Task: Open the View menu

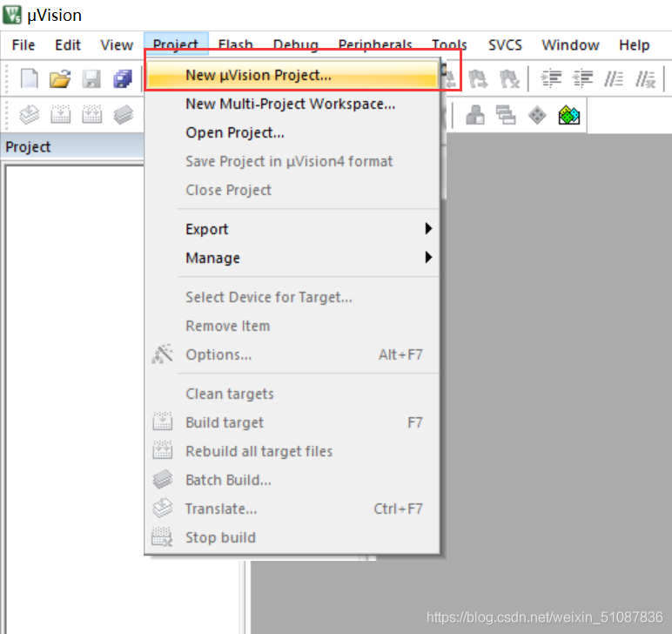Action: coord(117,45)
